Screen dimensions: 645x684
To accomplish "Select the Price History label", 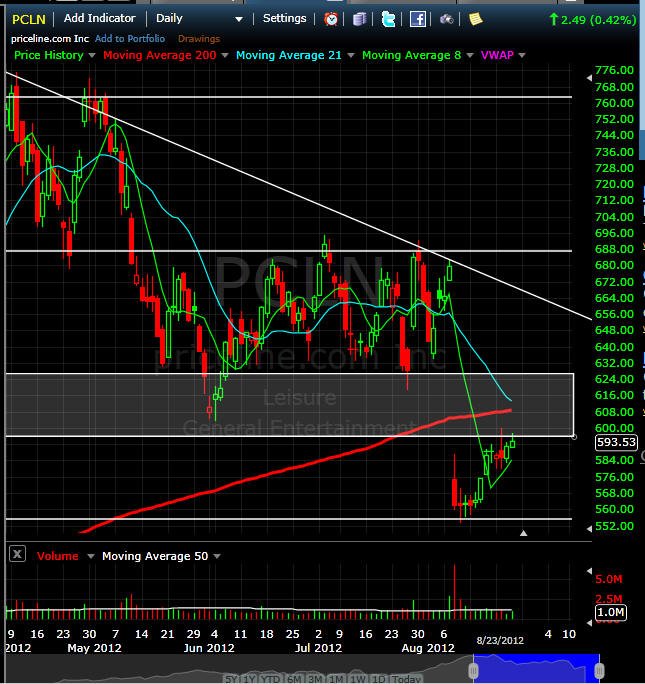I will 48,55.
